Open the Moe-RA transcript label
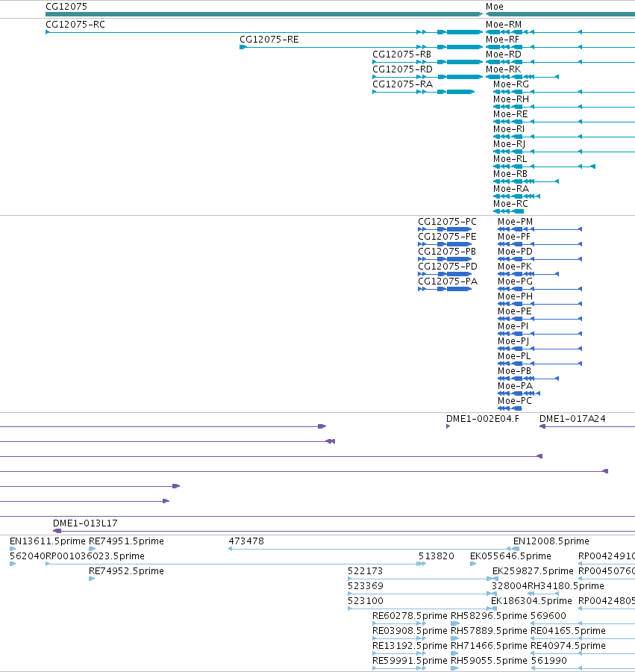The width and height of the screenshot is (635, 672). click(511, 189)
